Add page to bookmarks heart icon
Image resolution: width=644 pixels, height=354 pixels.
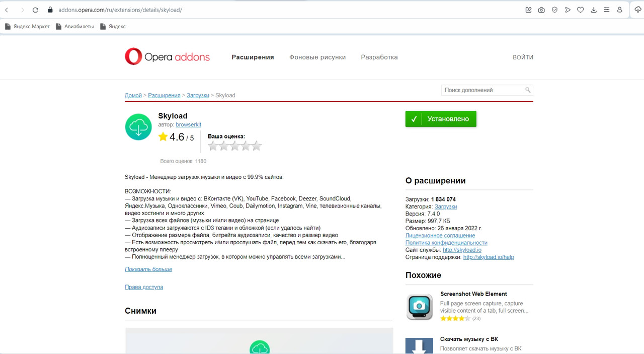581,10
